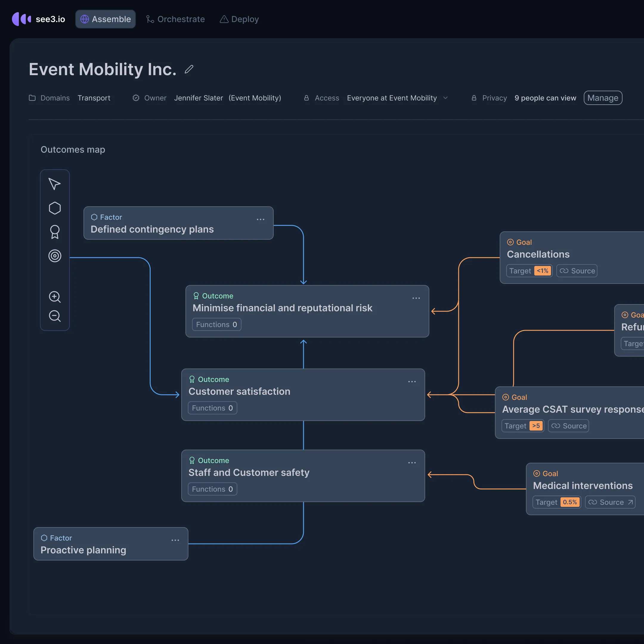Click Functions 0 on Staff and Customer safety

click(212, 489)
